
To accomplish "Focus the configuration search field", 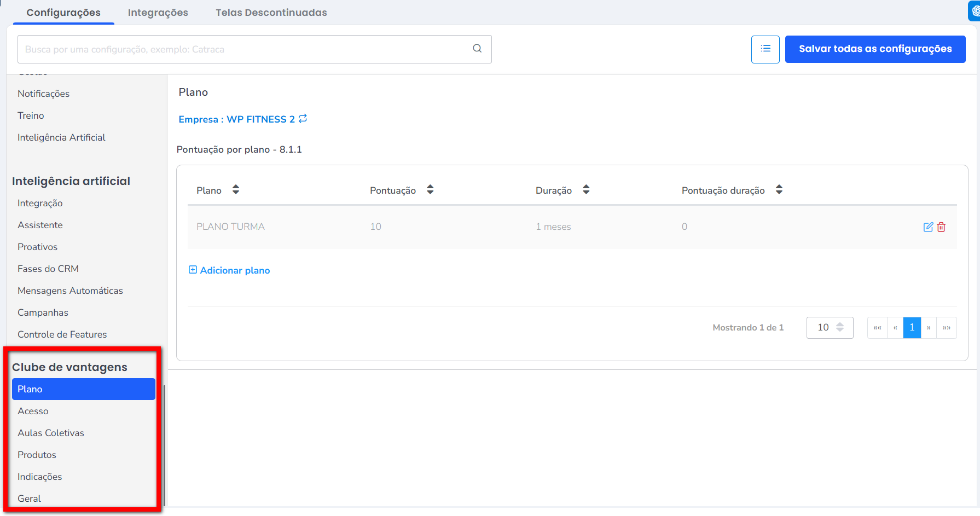I will pyautogui.click(x=246, y=49).
